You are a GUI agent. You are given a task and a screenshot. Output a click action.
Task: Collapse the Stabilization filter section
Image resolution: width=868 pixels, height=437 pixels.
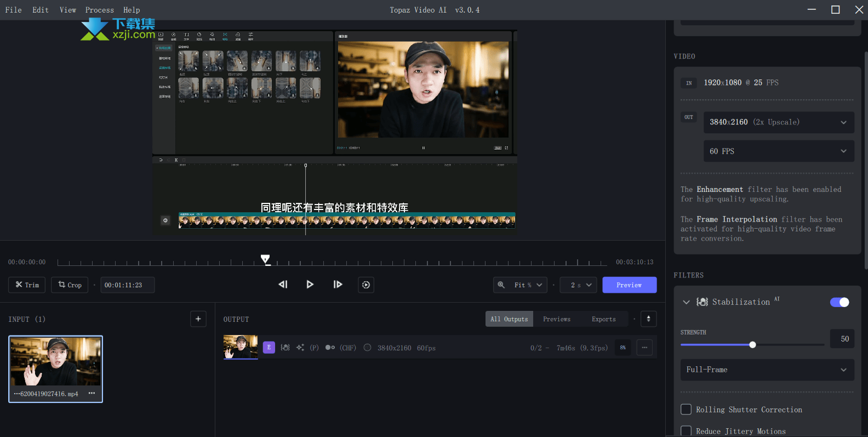[686, 302]
